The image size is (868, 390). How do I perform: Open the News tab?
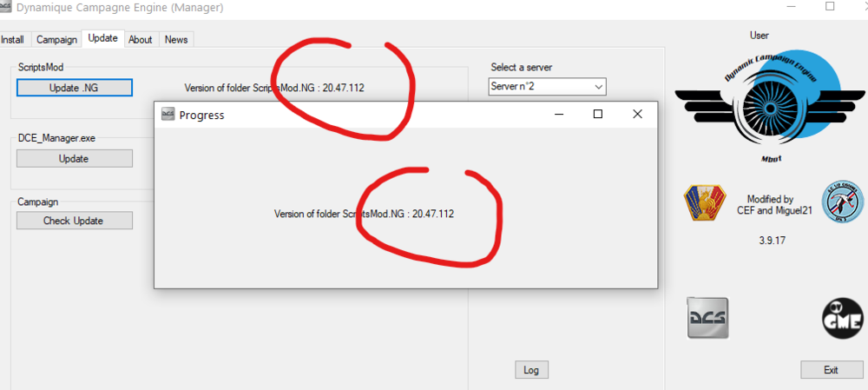tap(176, 40)
